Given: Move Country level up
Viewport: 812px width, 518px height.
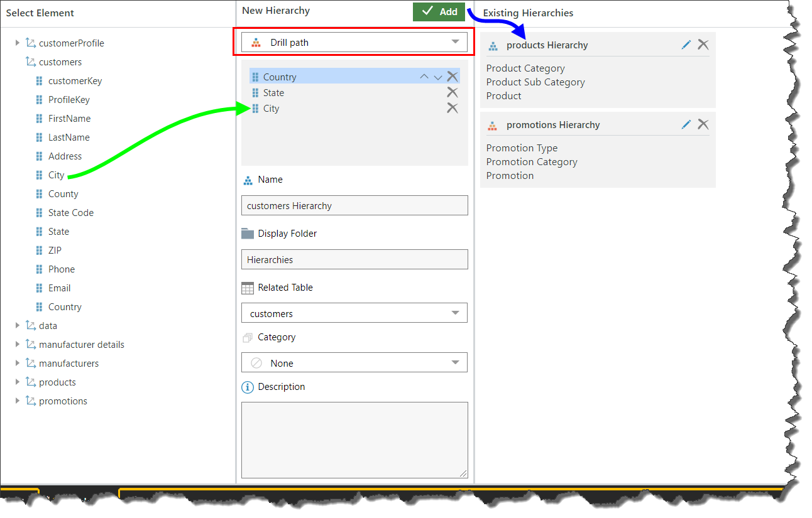Looking at the screenshot, I should click(x=424, y=77).
